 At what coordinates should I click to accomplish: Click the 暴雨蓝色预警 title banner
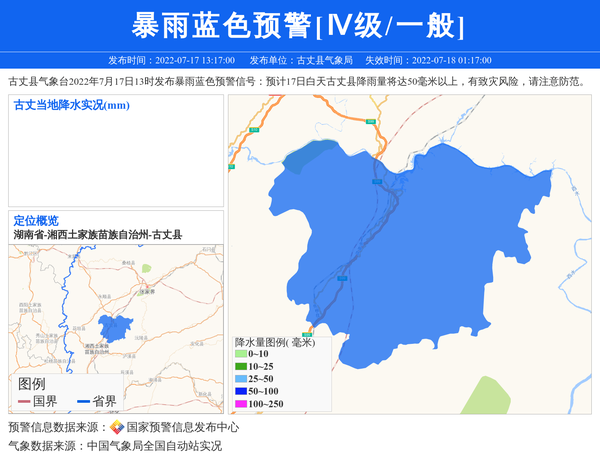click(299, 25)
